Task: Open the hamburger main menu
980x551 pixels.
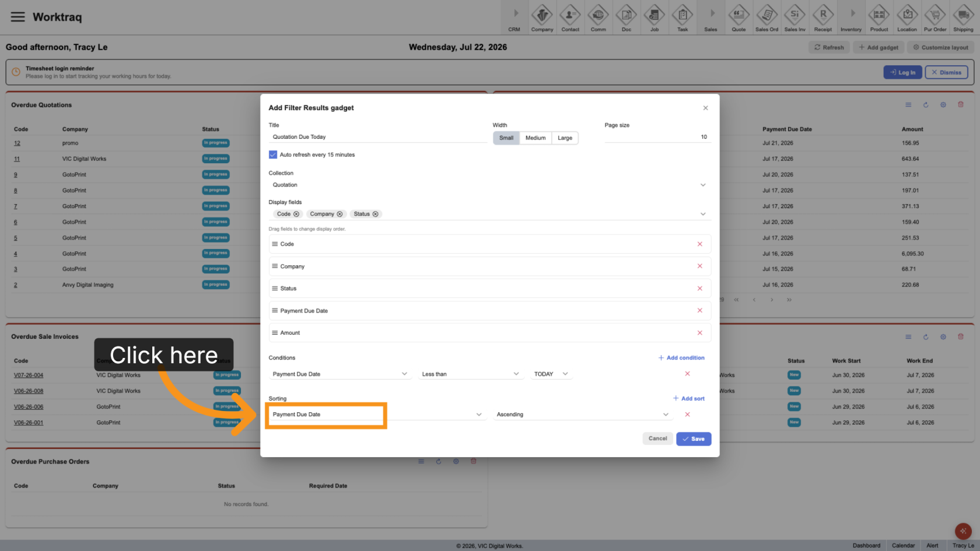Action: (17, 17)
